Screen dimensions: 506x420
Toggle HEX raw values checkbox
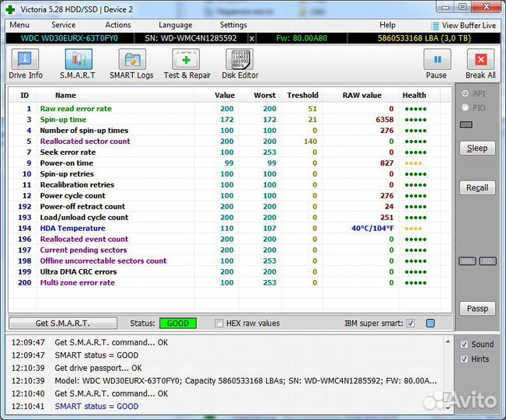(x=218, y=323)
